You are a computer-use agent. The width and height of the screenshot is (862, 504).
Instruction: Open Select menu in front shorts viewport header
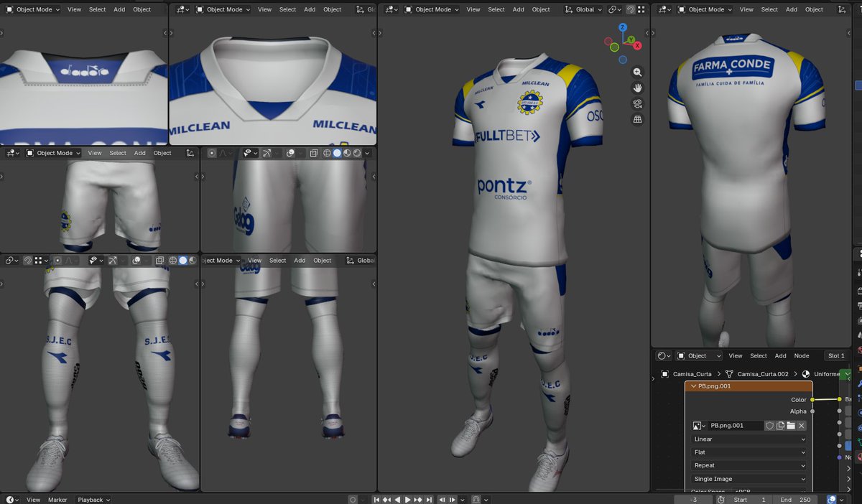coord(118,153)
